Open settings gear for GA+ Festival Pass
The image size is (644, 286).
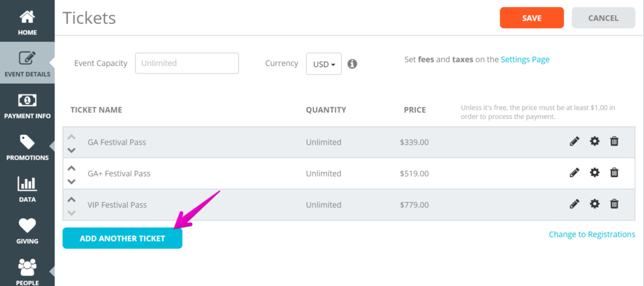pos(594,173)
